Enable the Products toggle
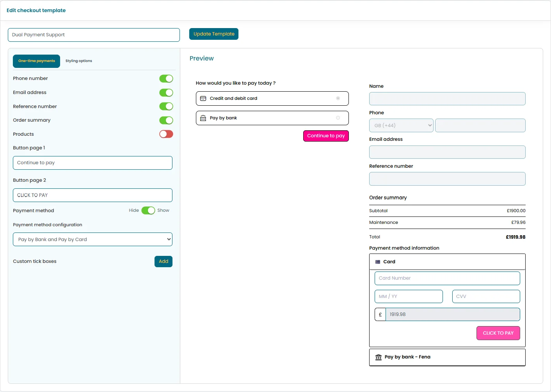 (166, 134)
